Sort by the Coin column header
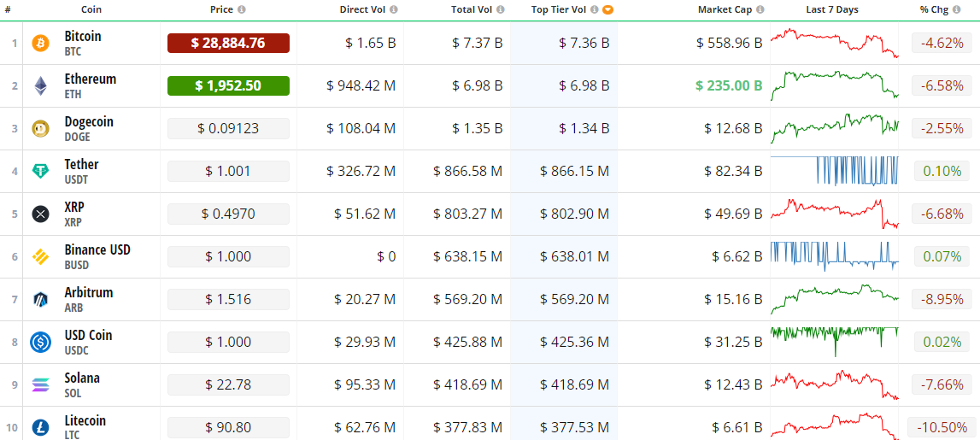Screen dimensions: 980x440 [x=91, y=10]
